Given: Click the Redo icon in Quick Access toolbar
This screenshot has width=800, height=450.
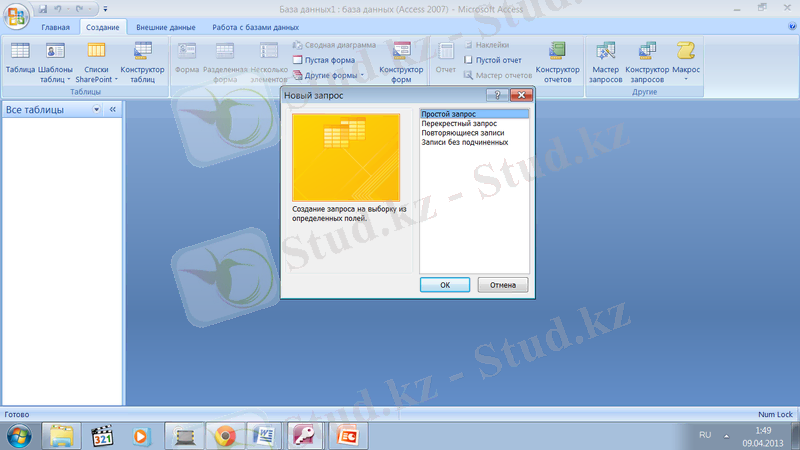Looking at the screenshot, I should (80, 9).
